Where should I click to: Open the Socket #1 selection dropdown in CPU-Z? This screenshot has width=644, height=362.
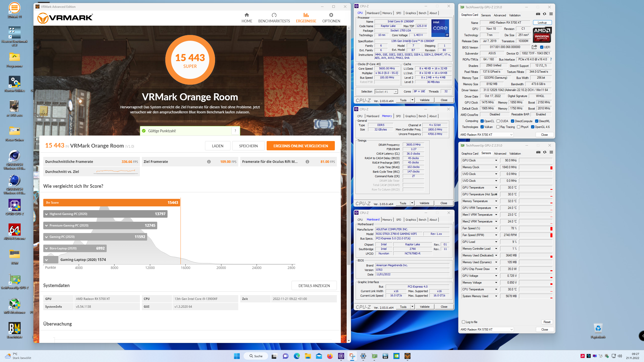[396, 92]
